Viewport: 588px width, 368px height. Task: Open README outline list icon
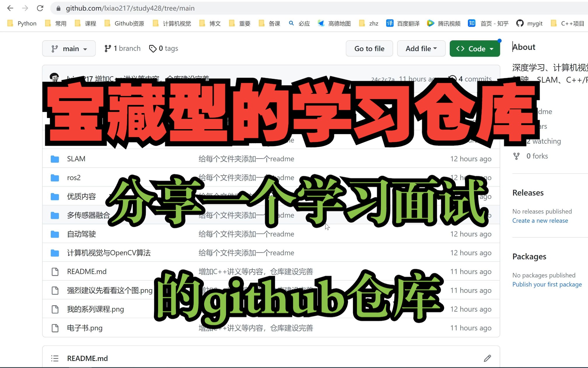coord(55,358)
